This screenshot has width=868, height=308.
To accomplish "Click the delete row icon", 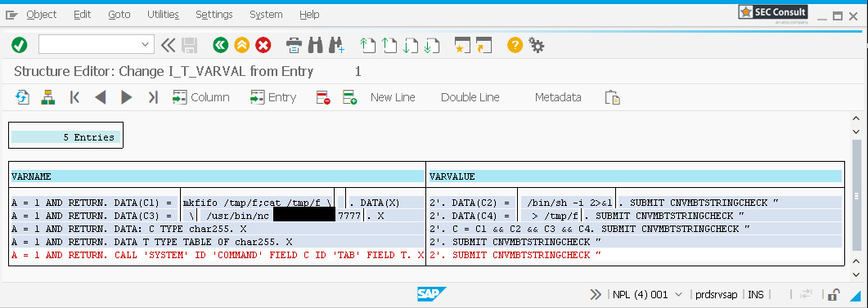I will tap(323, 98).
